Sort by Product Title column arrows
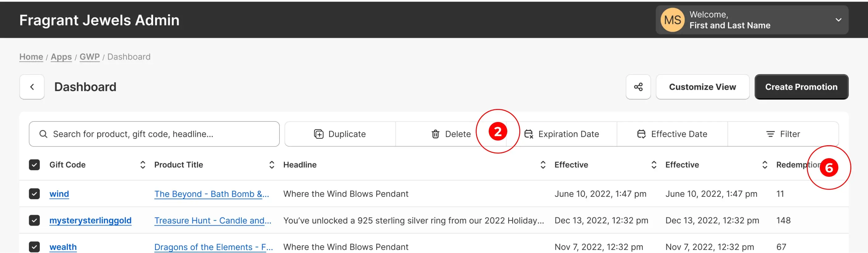Viewport: 868px width, 253px height. tap(272, 165)
